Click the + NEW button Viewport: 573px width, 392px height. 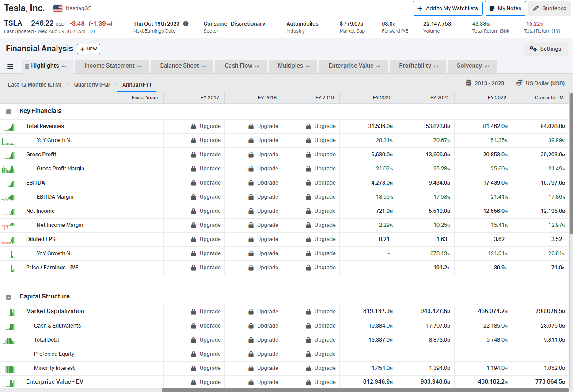pyautogui.click(x=88, y=49)
